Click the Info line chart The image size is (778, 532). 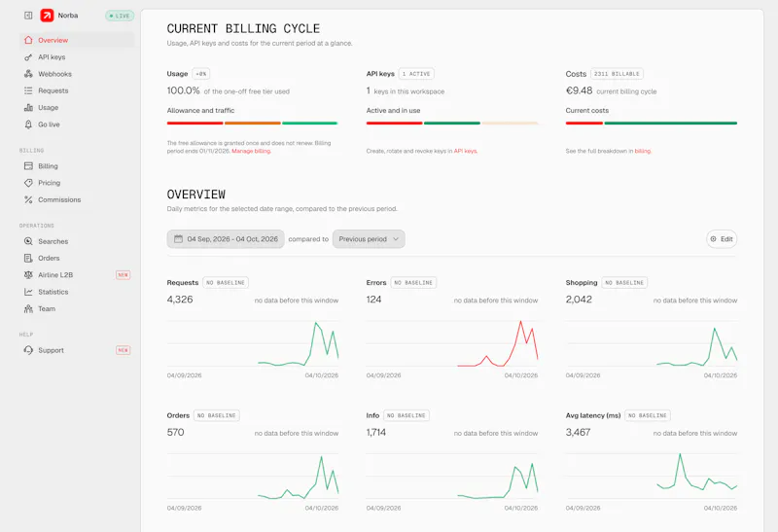pos(452,477)
